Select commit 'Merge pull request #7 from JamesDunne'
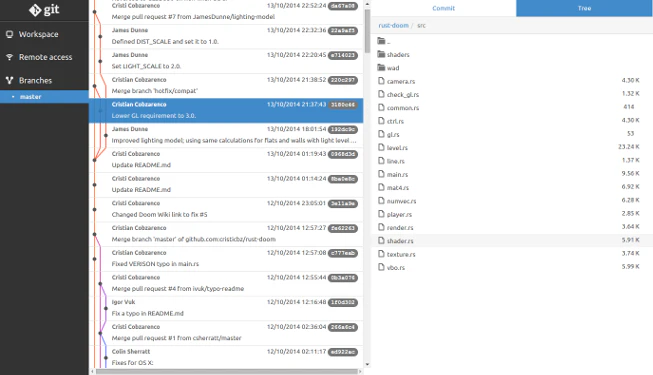 (226, 12)
